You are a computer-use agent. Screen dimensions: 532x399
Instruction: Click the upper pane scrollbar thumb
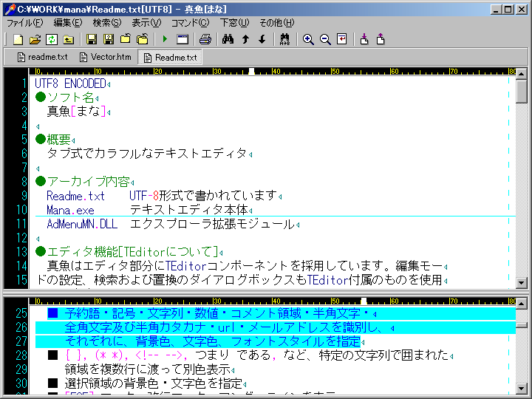(521, 91)
